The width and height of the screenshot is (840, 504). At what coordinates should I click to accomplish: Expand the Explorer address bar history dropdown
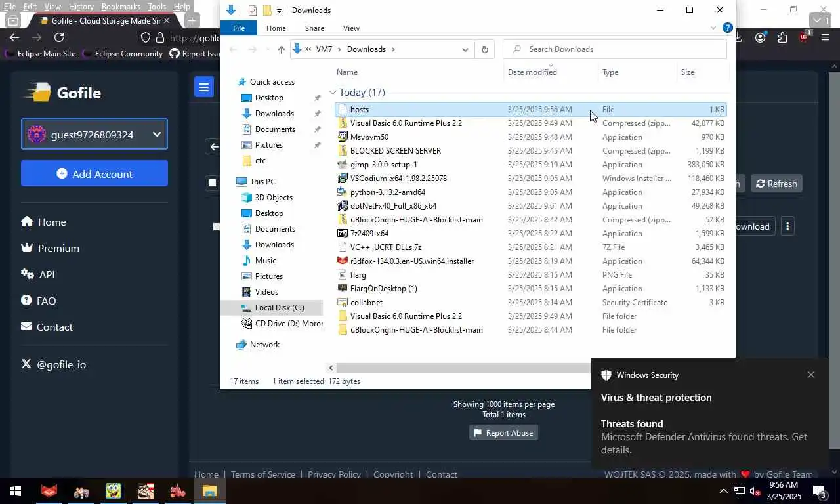coord(465,49)
